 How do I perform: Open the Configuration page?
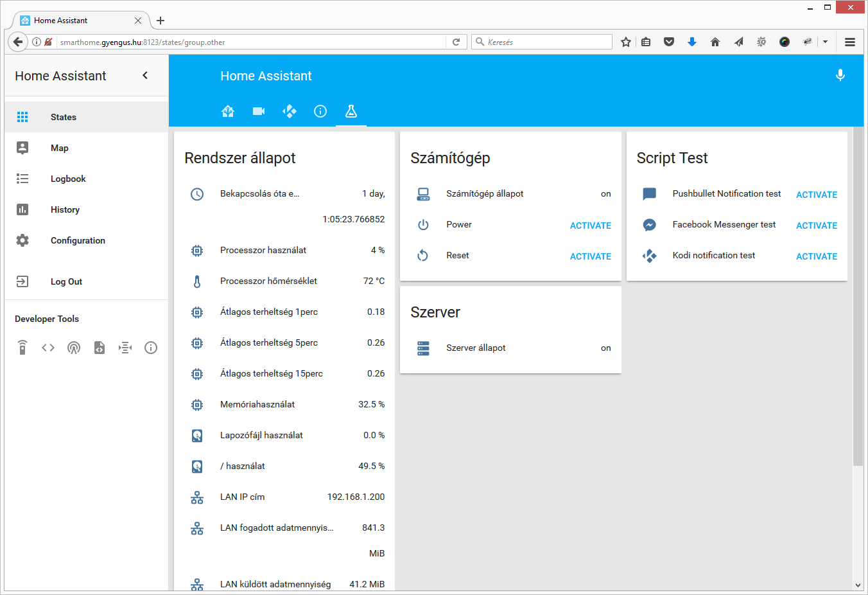pyautogui.click(x=78, y=240)
